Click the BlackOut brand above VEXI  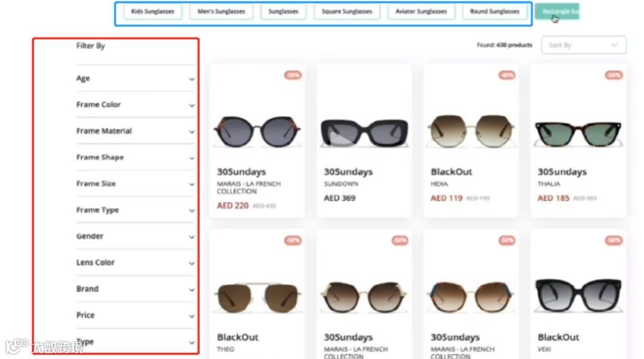(558, 337)
